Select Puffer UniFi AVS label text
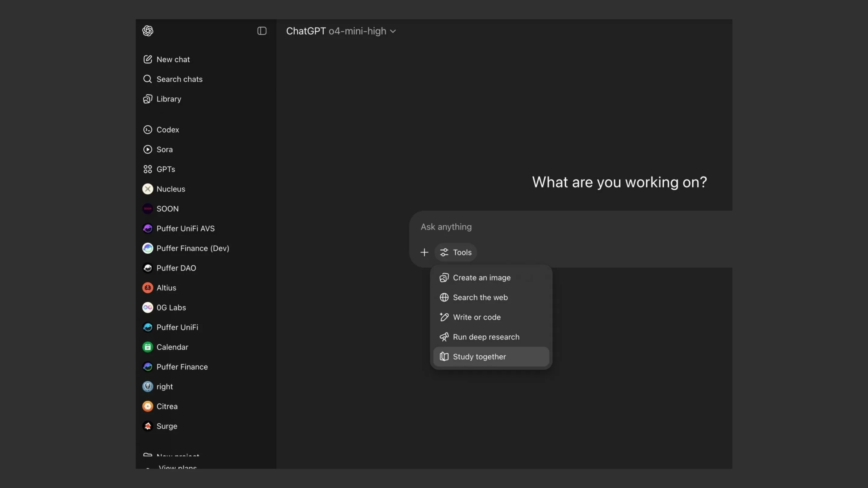 (186, 229)
